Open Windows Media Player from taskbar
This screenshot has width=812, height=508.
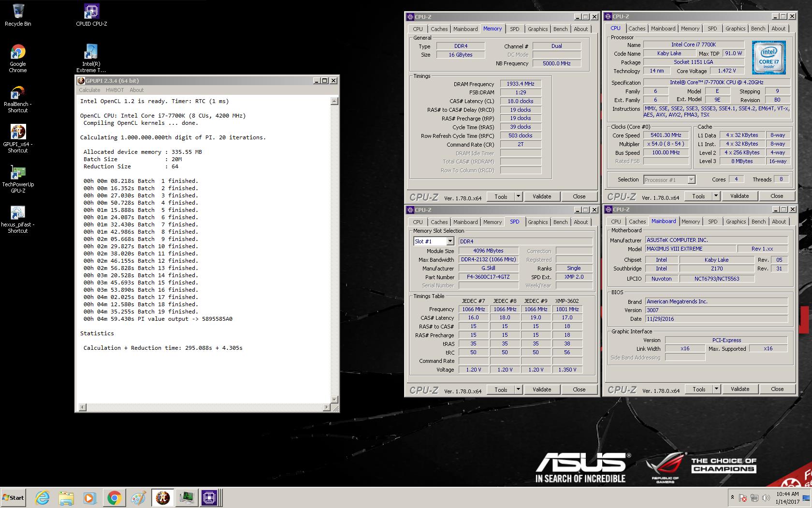(89, 498)
